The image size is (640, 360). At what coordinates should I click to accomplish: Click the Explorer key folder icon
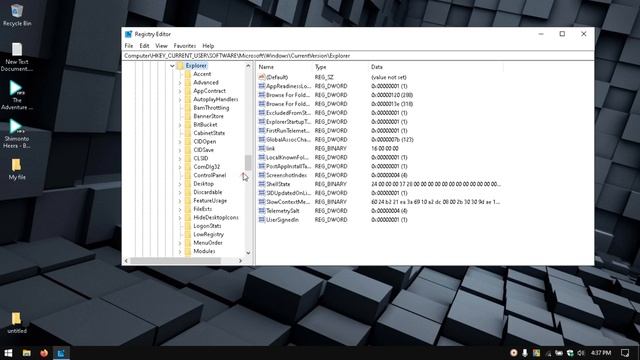pyautogui.click(x=180, y=66)
